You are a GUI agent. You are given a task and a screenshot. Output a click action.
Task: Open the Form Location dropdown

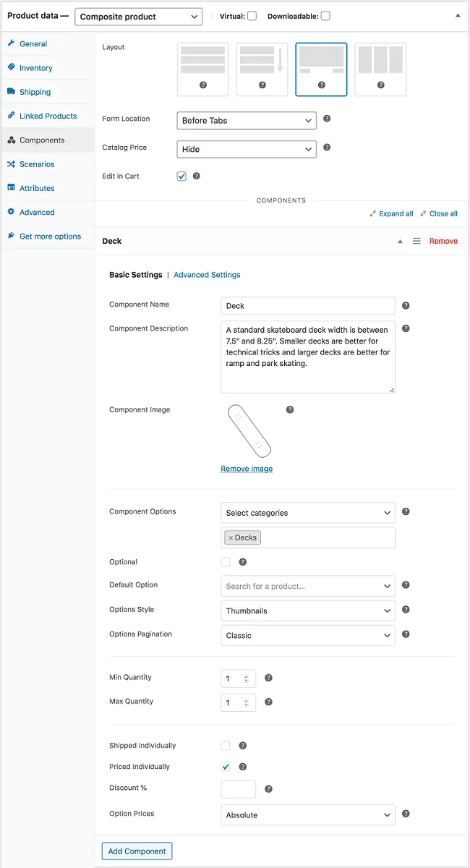pos(247,121)
